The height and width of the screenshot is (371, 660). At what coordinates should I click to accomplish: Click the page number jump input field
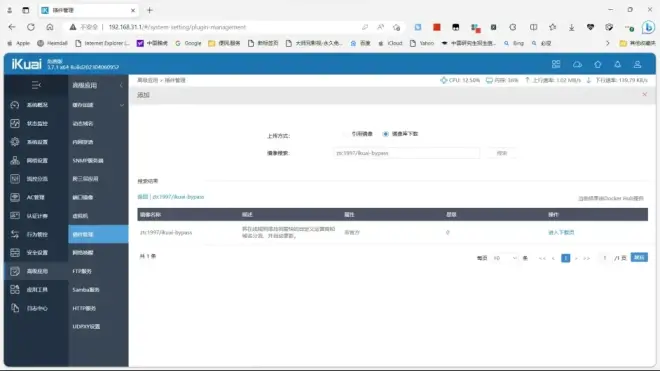click(605, 258)
